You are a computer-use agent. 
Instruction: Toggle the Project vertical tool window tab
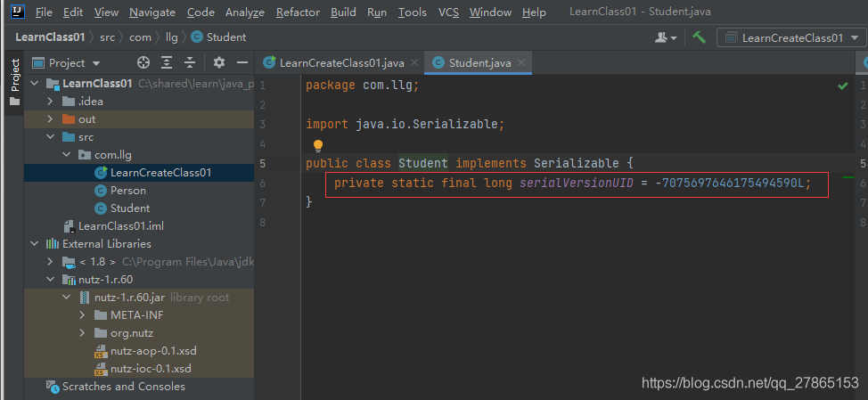pos(14,75)
